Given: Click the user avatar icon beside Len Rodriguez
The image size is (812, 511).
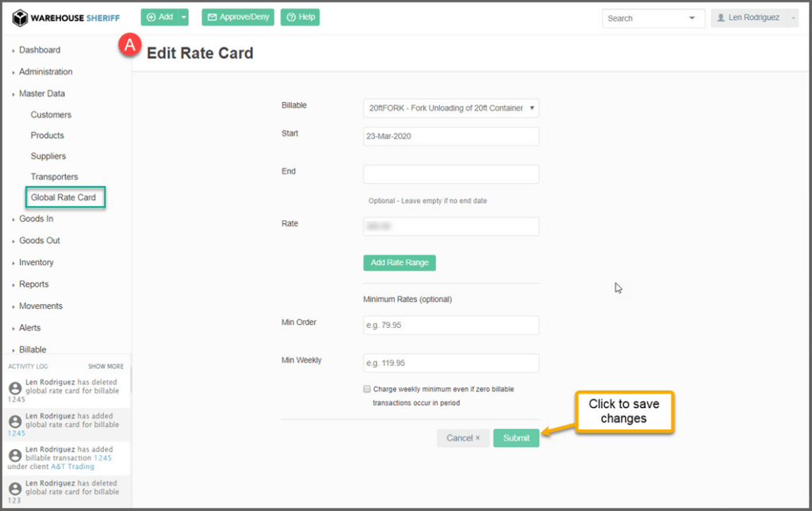Looking at the screenshot, I should point(720,17).
